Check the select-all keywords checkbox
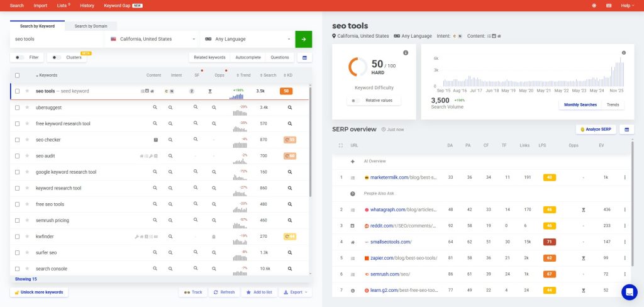Image resolution: width=644 pixels, height=307 pixels. (x=17, y=75)
